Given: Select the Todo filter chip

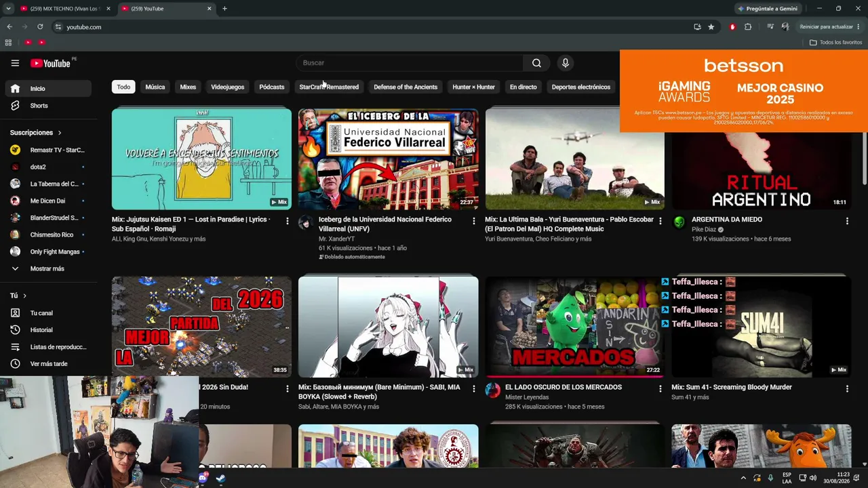Looking at the screenshot, I should (123, 87).
